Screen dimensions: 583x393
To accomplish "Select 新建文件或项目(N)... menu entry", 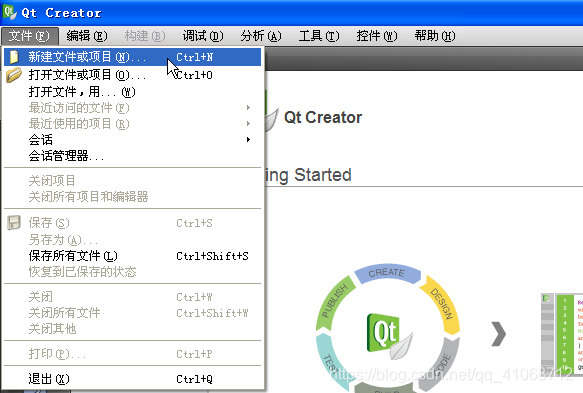I will click(x=132, y=57).
